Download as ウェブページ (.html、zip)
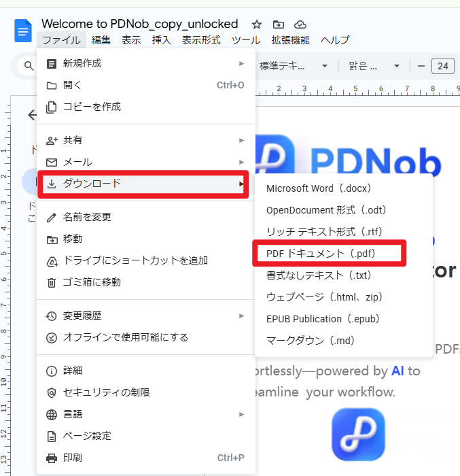 [x=344, y=297]
